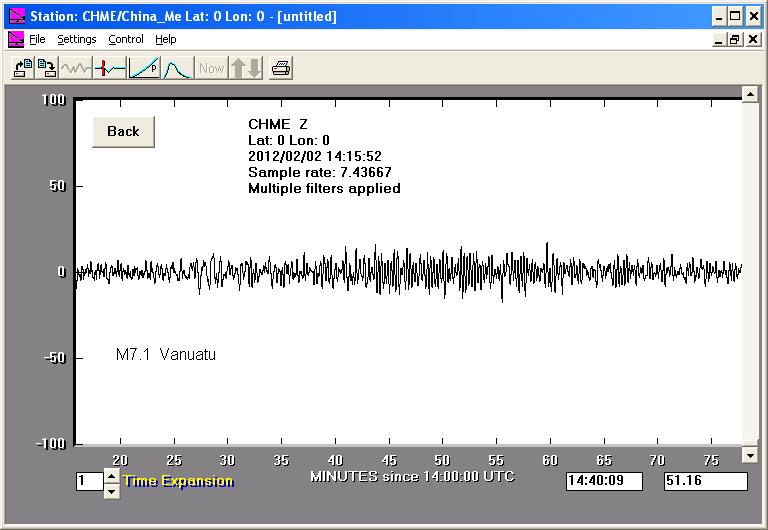Open the spectrum curve tool icon

pos(177,68)
